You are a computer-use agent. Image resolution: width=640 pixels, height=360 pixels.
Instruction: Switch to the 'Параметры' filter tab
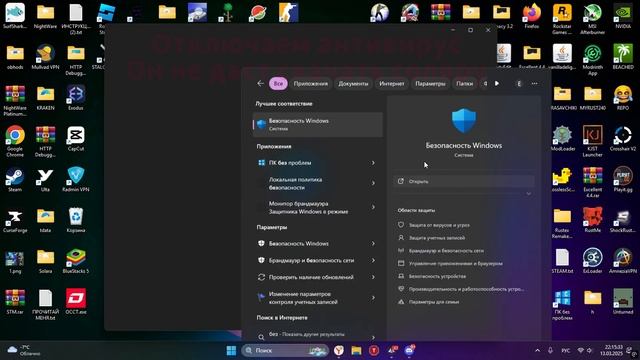pos(430,83)
